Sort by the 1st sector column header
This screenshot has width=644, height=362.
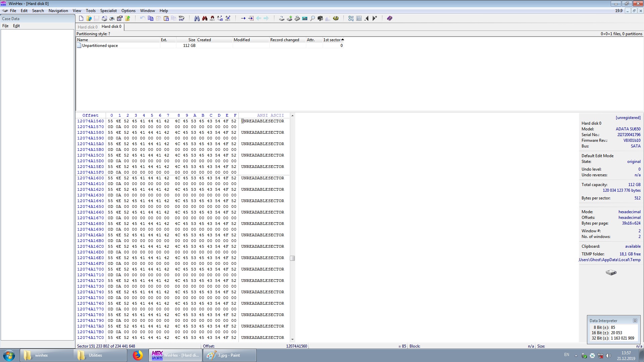pyautogui.click(x=332, y=40)
